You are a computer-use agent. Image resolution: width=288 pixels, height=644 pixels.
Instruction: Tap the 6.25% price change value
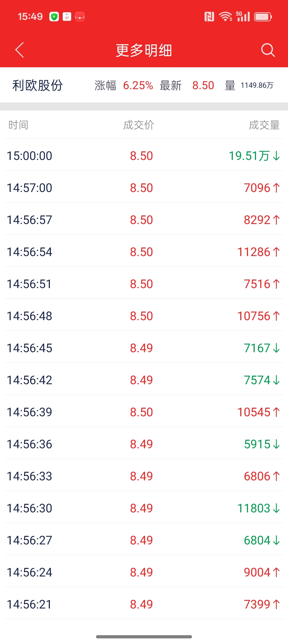tap(138, 85)
